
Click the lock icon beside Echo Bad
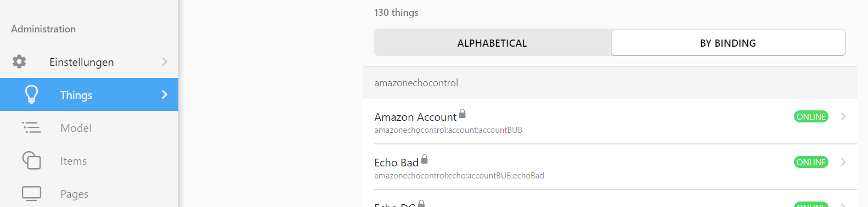(424, 159)
